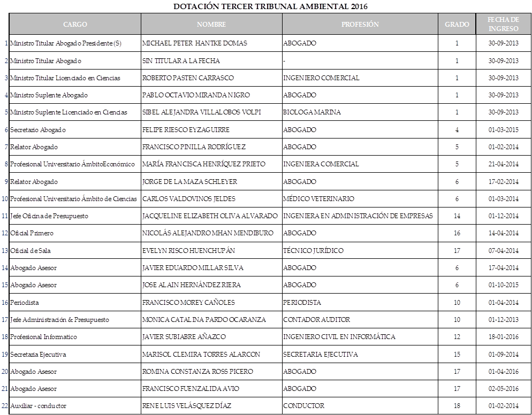Click the CARGO column header
This screenshot has height=415, width=532.
[x=75, y=24]
